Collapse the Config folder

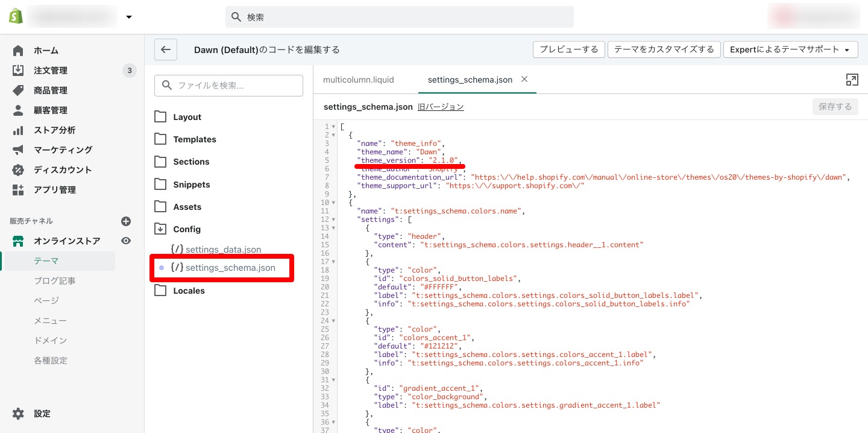click(178, 229)
